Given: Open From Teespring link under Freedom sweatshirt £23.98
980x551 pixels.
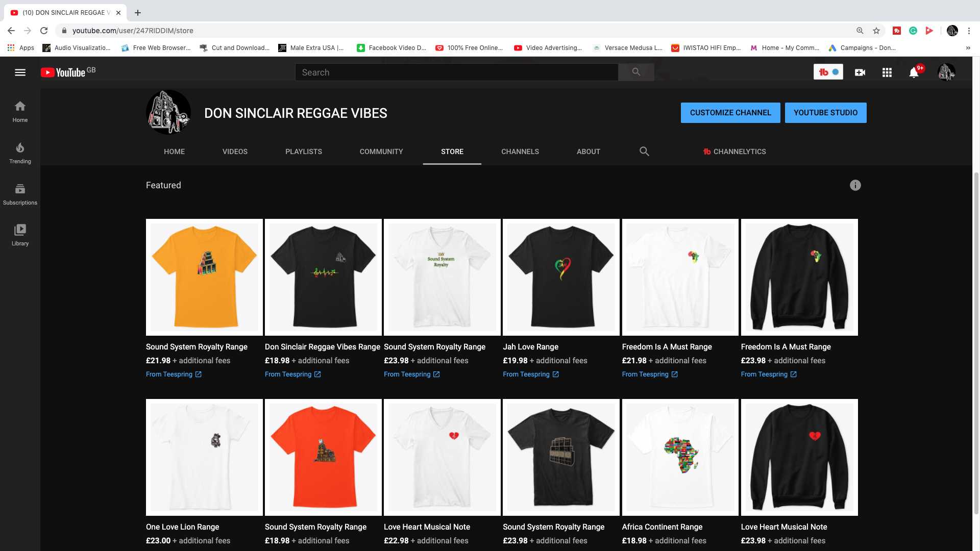Looking at the screenshot, I should [x=769, y=374].
